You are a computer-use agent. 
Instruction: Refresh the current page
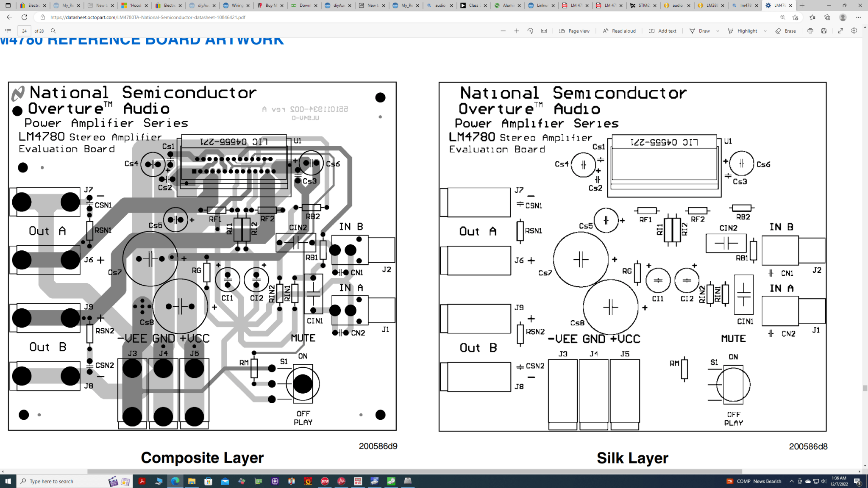pyautogui.click(x=25, y=17)
